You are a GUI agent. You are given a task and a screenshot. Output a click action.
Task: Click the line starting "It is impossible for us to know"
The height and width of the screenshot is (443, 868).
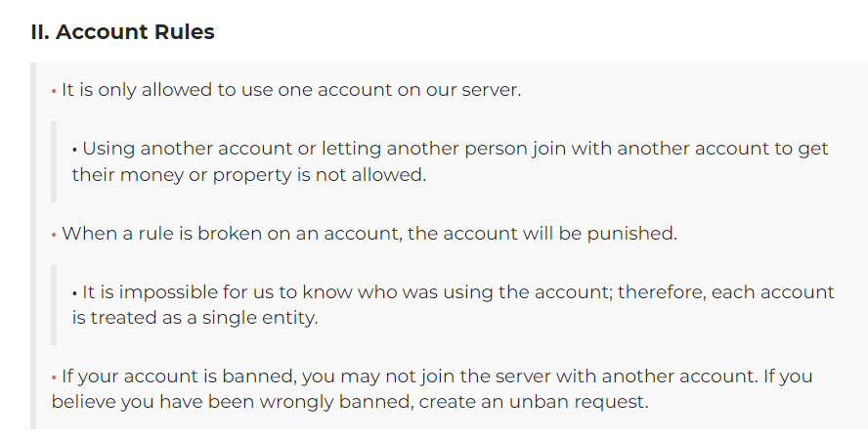458,291
